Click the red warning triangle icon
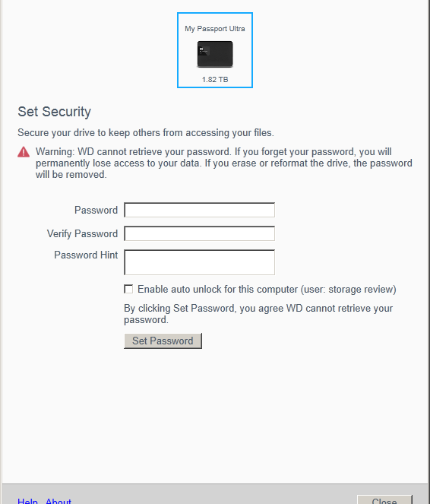This screenshot has height=504, width=430. click(24, 152)
